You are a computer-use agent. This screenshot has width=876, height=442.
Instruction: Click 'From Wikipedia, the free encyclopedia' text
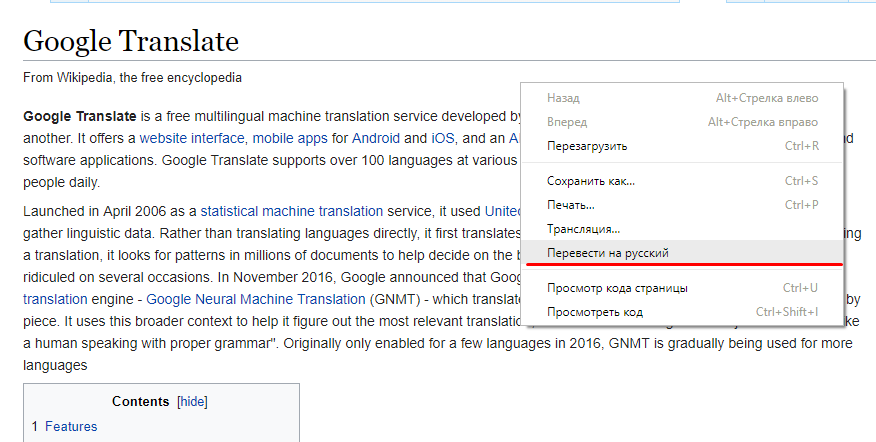(132, 78)
